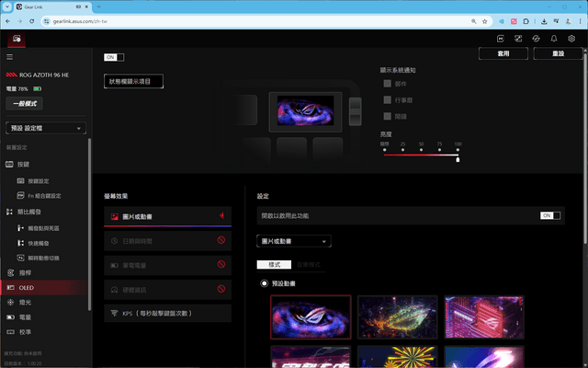Screen dimensions: 588x368
Task: Click the red prohibited icon on 筆電電量 row
Action: tap(221, 264)
